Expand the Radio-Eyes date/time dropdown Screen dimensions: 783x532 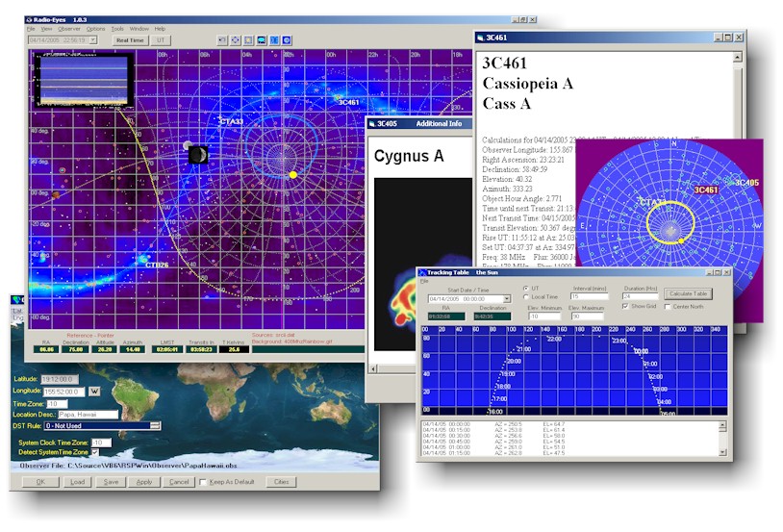(x=93, y=40)
